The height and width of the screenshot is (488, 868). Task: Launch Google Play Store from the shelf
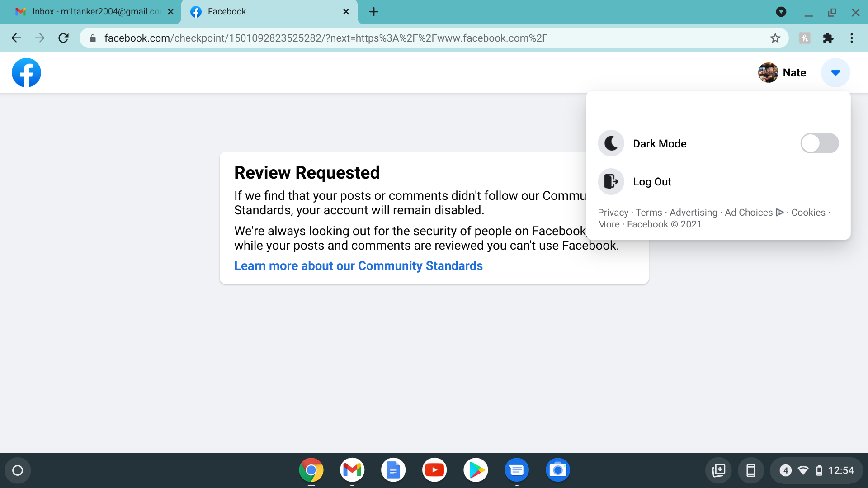point(475,470)
